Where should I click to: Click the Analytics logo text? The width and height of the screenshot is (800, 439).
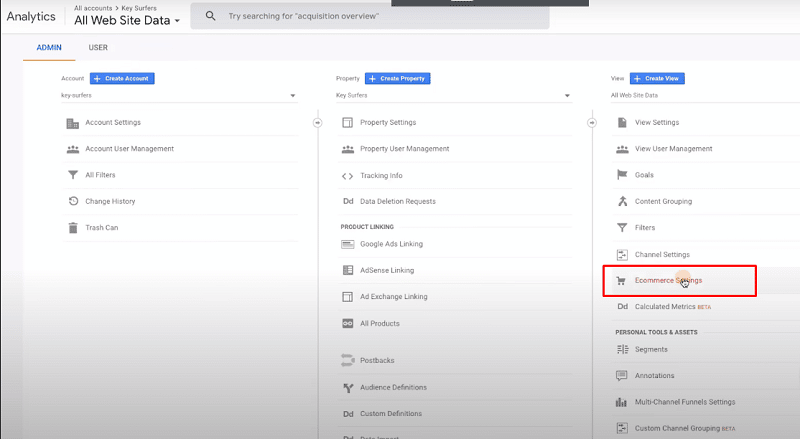pos(31,16)
